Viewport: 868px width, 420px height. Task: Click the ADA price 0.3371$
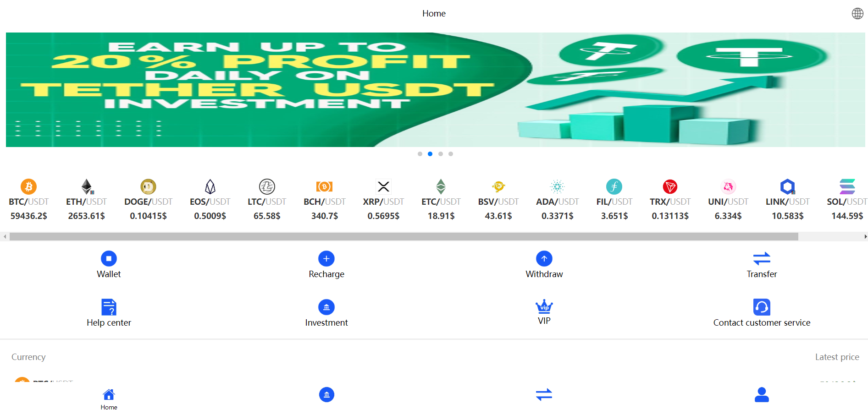tap(557, 216)
